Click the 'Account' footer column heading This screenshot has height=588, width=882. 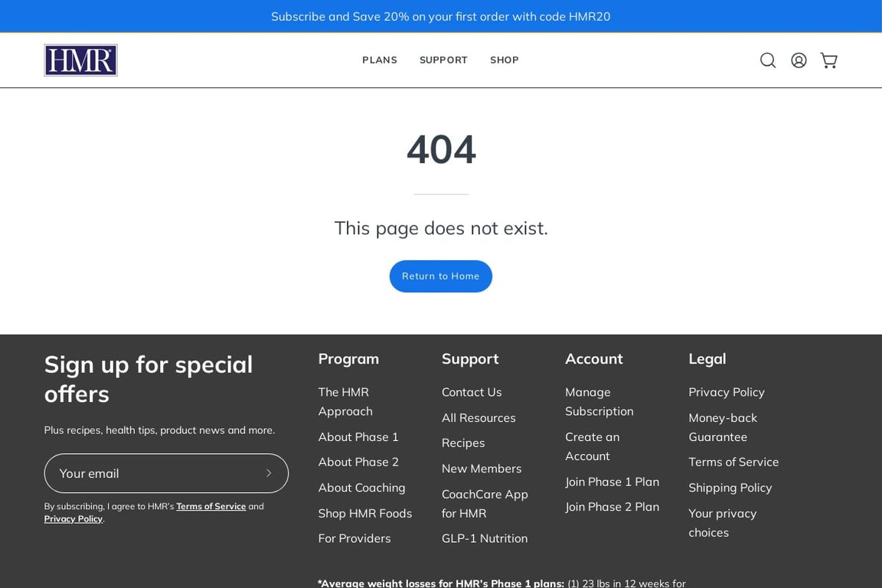(x=594, y=359)
